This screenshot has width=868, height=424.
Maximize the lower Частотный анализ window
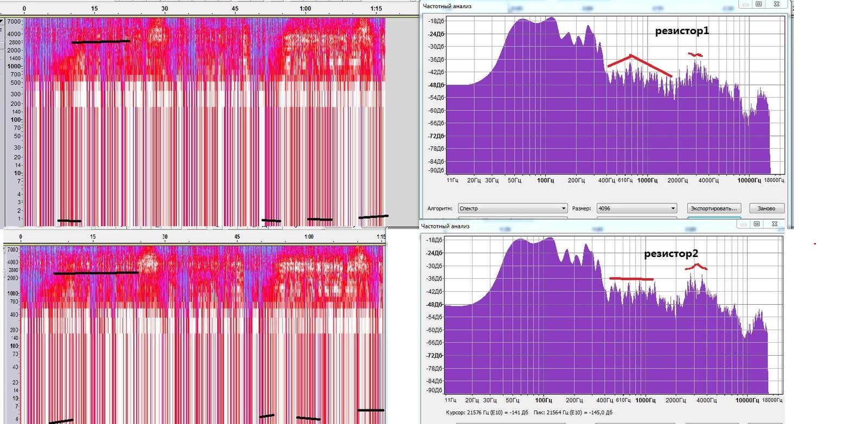[756, 224]
